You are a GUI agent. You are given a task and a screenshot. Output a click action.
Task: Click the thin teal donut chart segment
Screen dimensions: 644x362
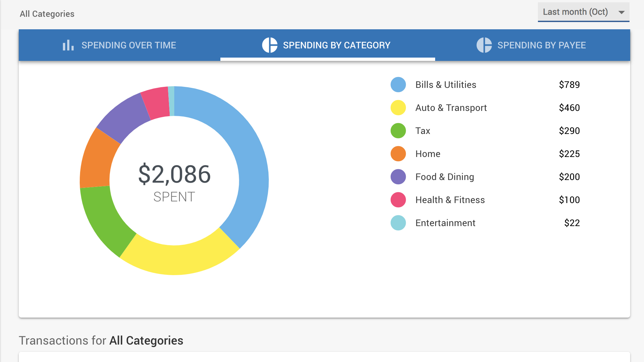[x=171, y=101]
